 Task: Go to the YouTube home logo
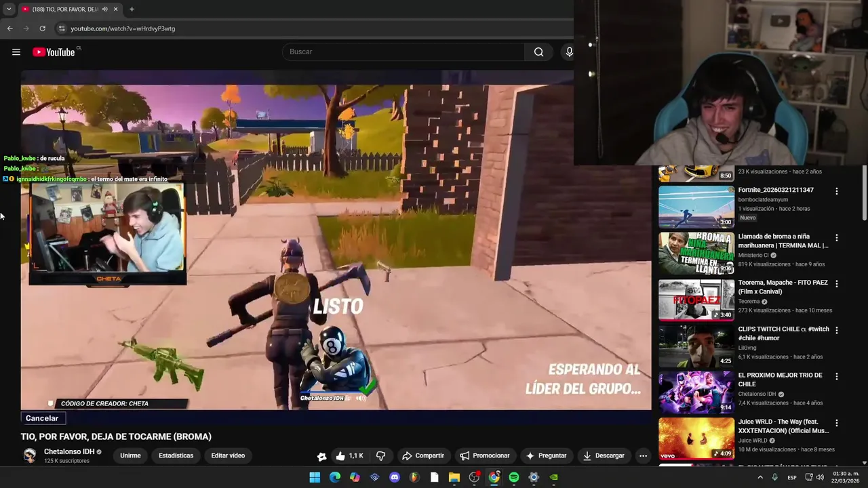[54, 52]
